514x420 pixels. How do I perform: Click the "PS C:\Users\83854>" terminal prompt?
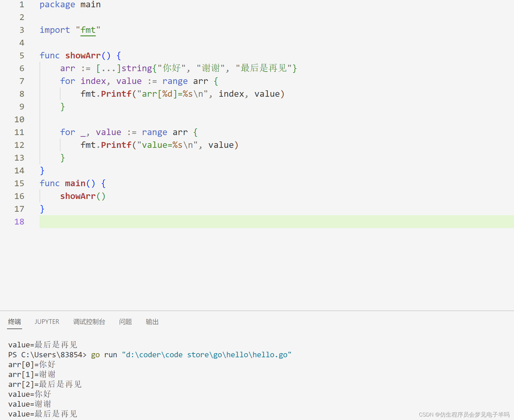(47, 355)
